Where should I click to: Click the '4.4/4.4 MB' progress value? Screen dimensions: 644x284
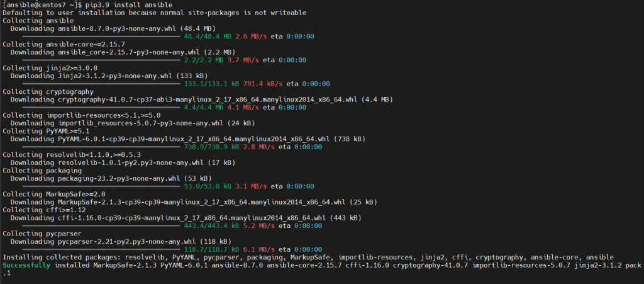[204, 107]
